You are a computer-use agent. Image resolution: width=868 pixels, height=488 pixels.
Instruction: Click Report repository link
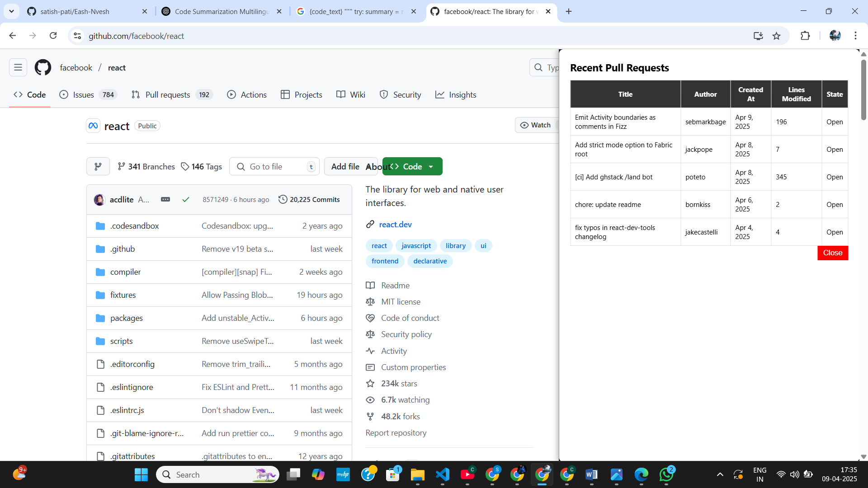(396, 432)
